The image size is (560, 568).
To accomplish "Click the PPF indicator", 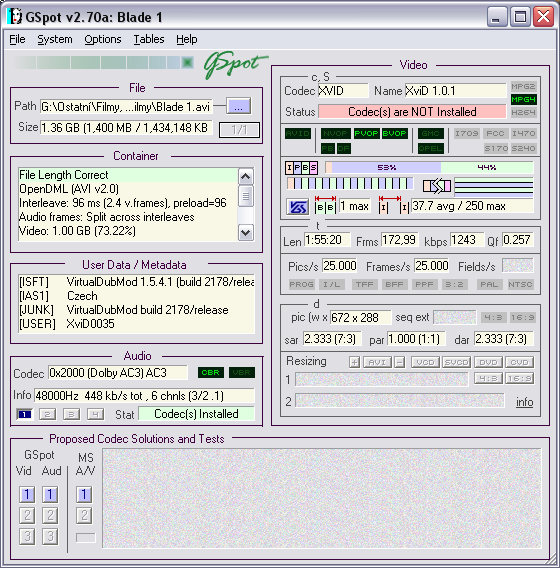I will click(424, 284).
